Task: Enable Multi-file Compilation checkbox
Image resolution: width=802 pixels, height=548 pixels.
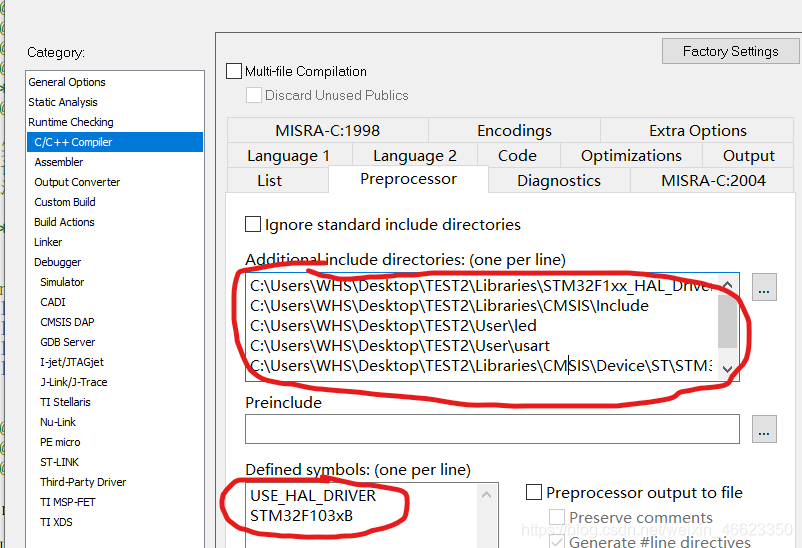Action: coord(234,71)
